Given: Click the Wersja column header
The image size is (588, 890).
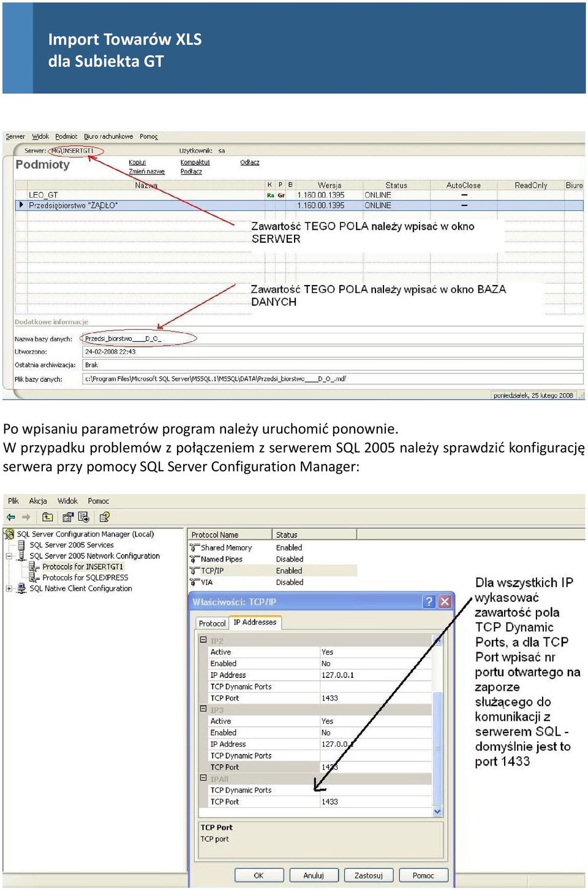Looking at the screenshot, I should (330, 185).
